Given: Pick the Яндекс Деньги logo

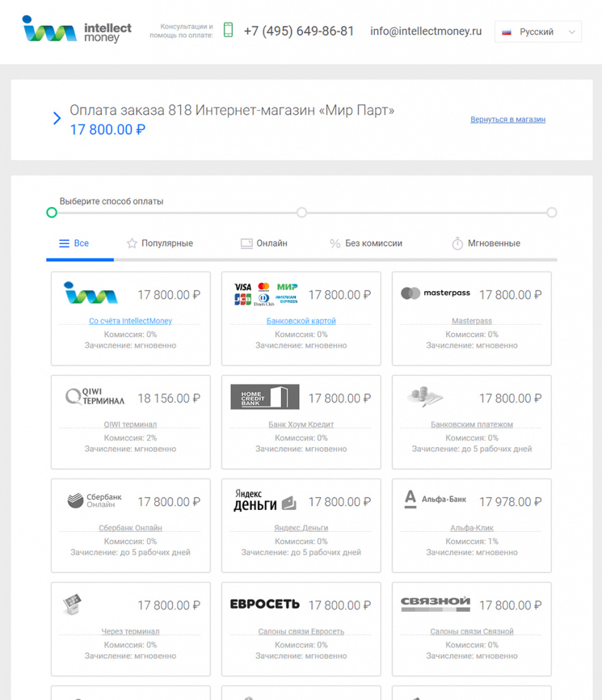Looking at the screenshot, I should pyautogui.click(x=265, y=500).
